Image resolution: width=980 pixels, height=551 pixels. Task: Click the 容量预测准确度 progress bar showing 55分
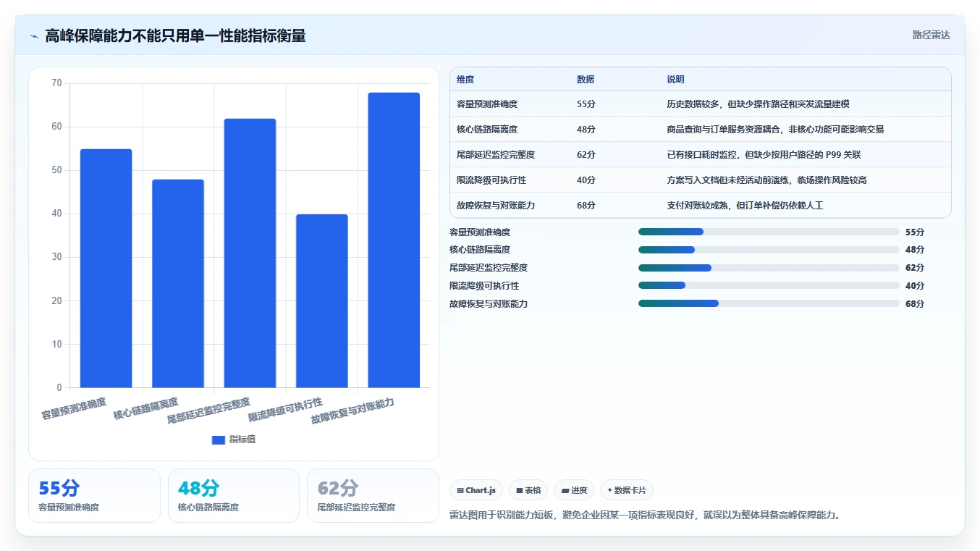[769, 232]
